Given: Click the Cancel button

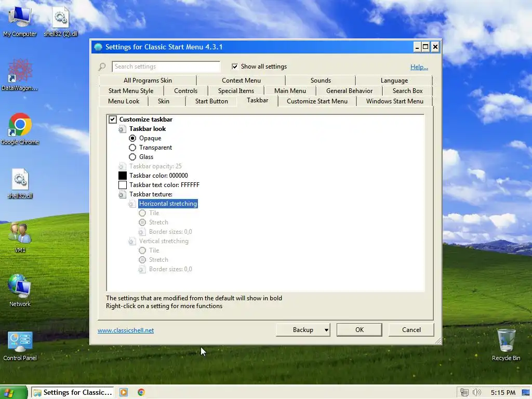Looking at the screenshot, I should [411, 330].
